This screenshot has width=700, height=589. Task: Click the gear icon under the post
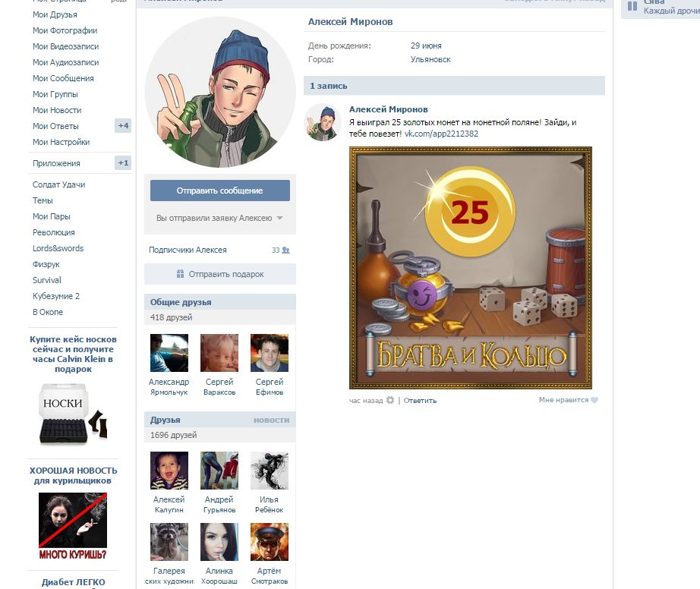pyautogui.click(x=390, y=400)
